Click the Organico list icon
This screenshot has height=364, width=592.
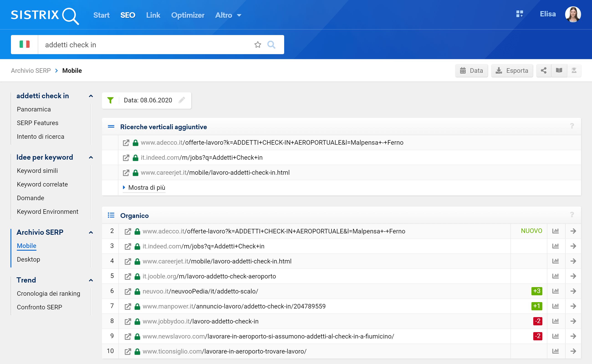111,215
